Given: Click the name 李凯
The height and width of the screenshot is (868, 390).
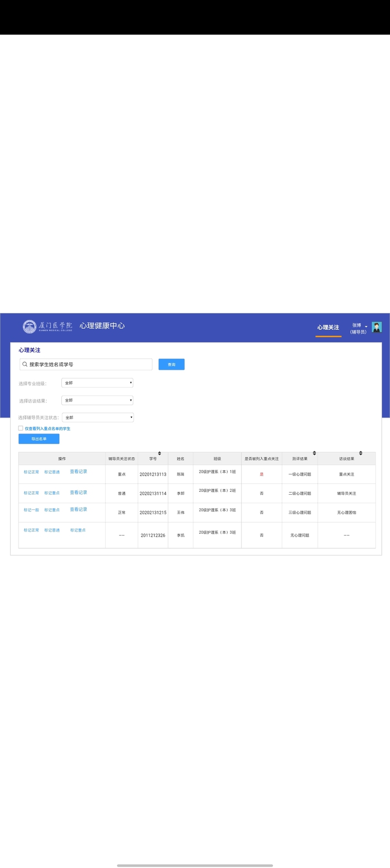Looking at the screenshot, I should coord(180,535).
